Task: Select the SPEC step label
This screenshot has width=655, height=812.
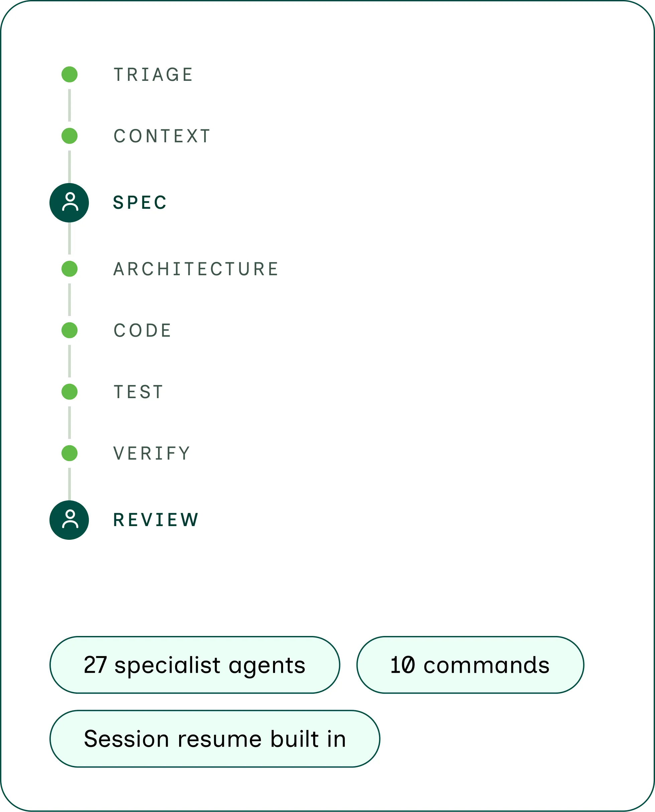Action: (140, 202)
